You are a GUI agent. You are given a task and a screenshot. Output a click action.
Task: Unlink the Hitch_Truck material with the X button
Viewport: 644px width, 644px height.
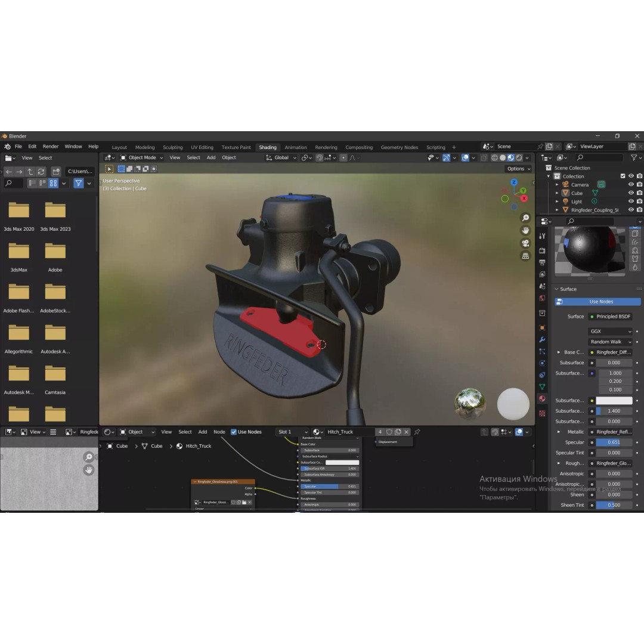406,432
